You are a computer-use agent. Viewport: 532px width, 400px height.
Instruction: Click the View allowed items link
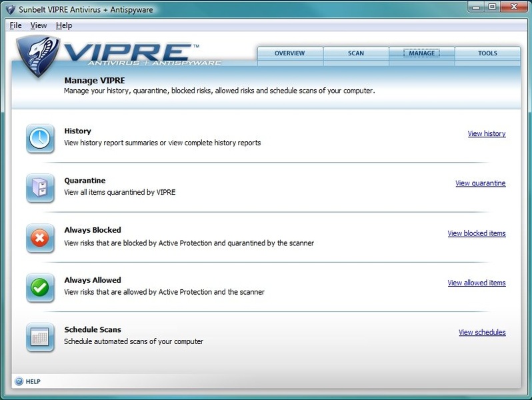[476, 283]
